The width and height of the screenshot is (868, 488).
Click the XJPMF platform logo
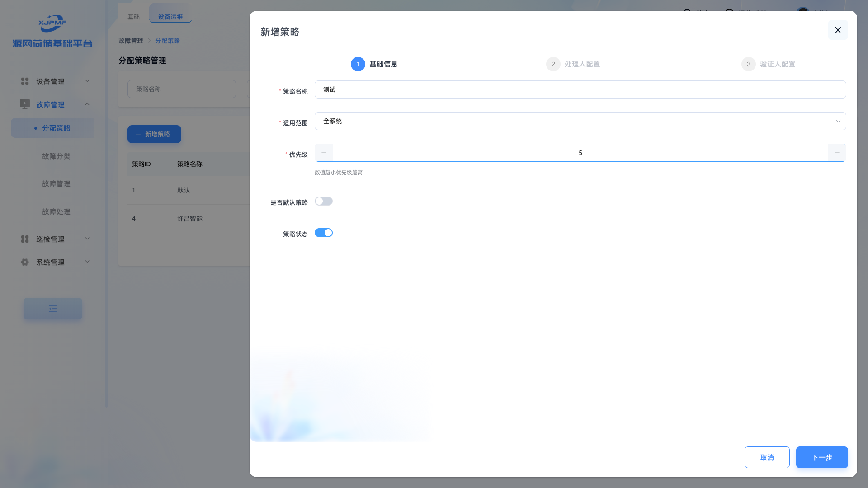point(52,23)
